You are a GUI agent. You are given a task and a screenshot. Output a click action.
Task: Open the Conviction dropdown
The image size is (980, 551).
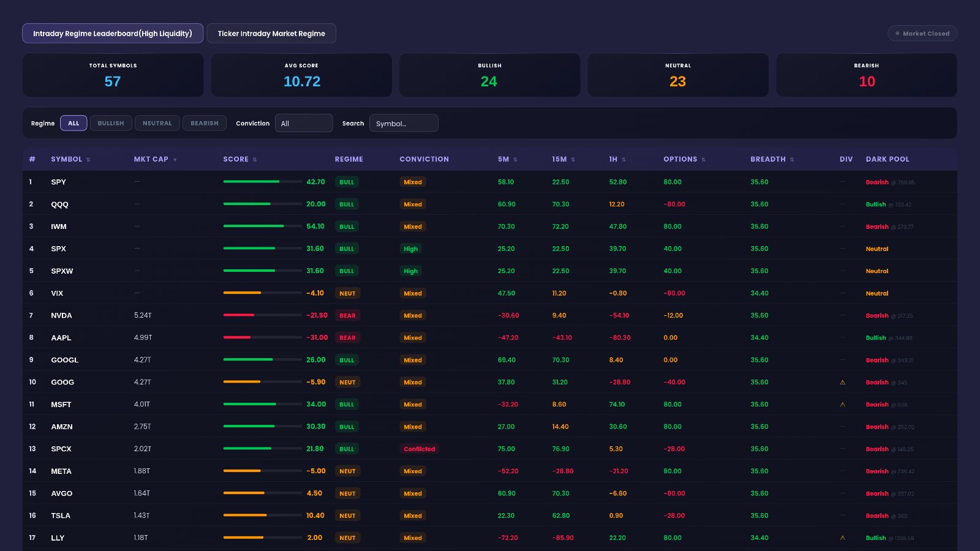click(304, 123)
